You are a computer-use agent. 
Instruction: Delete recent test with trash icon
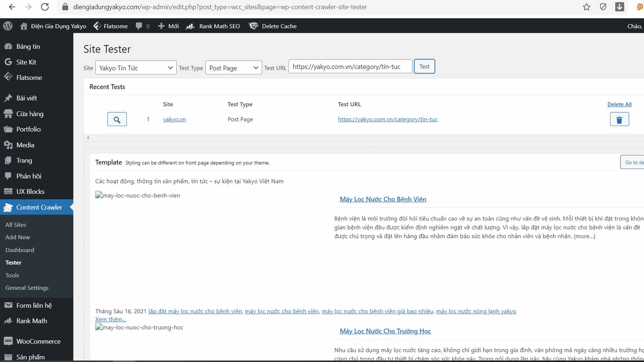(619, 119)
